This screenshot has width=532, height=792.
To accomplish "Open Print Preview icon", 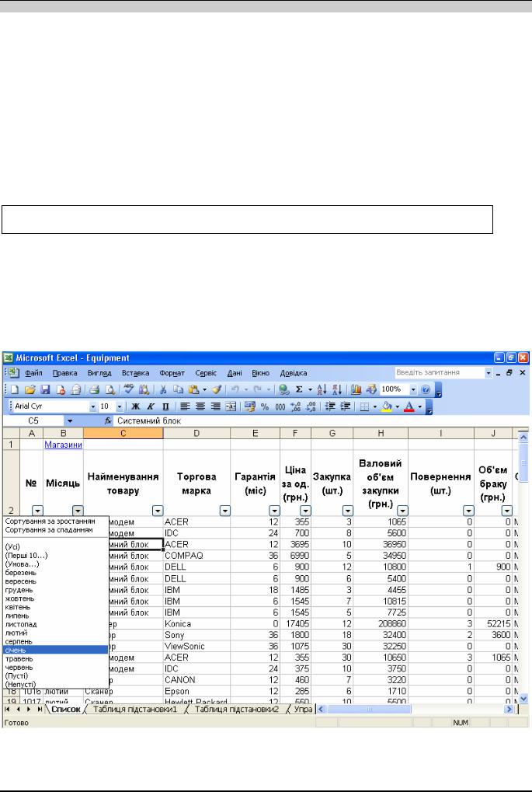I will [110, 389].
